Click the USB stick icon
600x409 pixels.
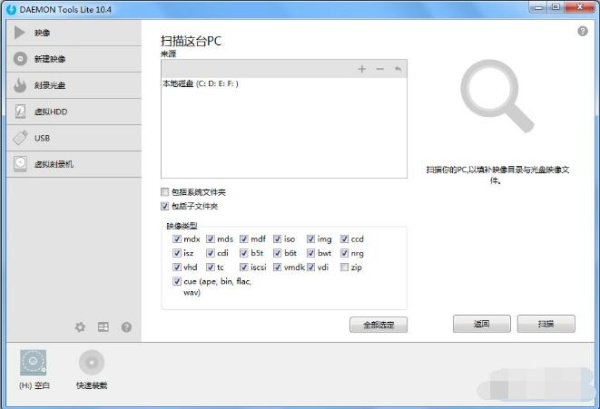20,138
